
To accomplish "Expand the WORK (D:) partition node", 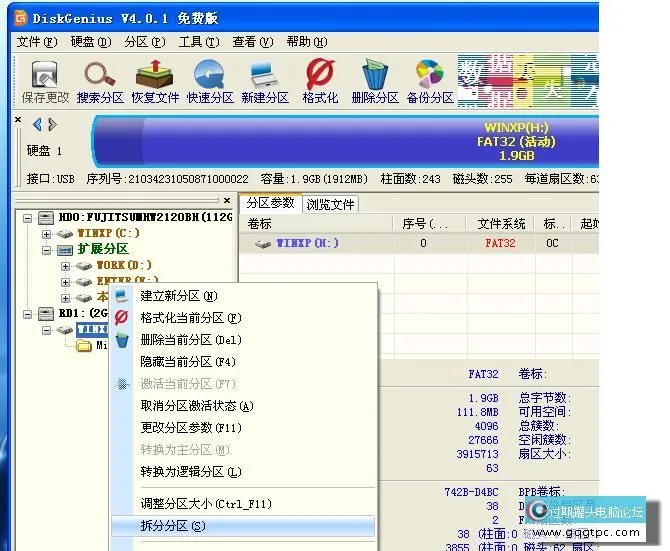I will (x=65, y=266).
